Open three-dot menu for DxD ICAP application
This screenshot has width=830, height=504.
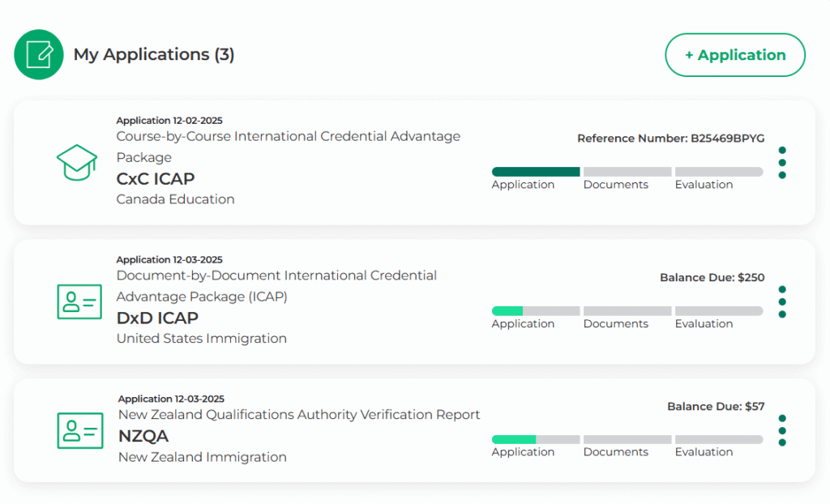781,302
